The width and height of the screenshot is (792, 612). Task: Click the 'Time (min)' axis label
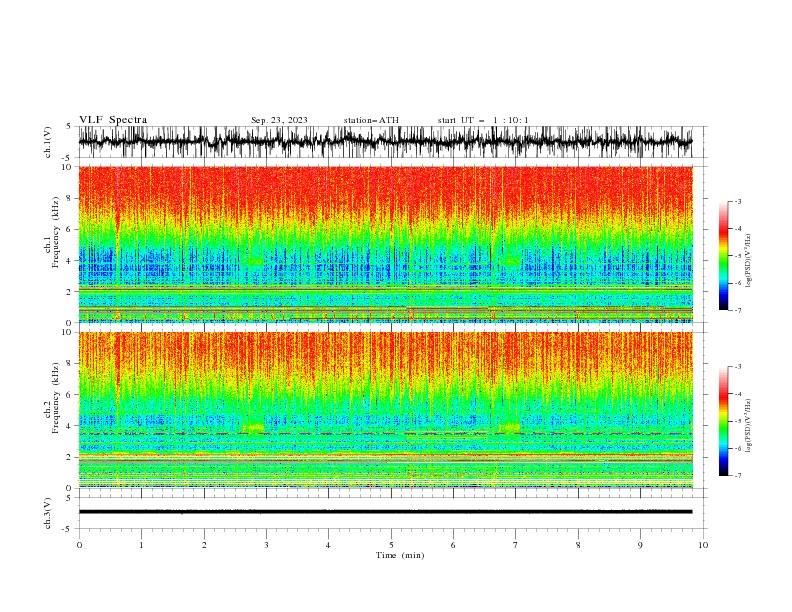[x=400, y=555]
